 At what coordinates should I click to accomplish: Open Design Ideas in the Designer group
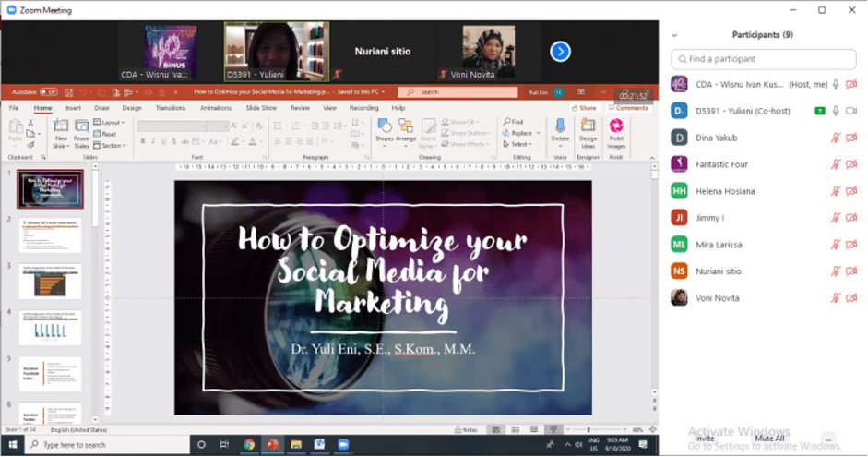coord(588,133)
